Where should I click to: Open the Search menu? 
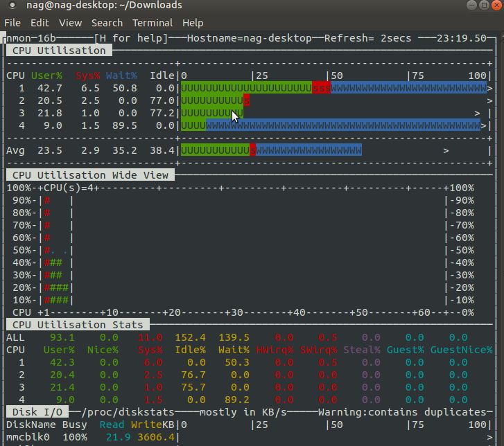(x=107, y=23)
